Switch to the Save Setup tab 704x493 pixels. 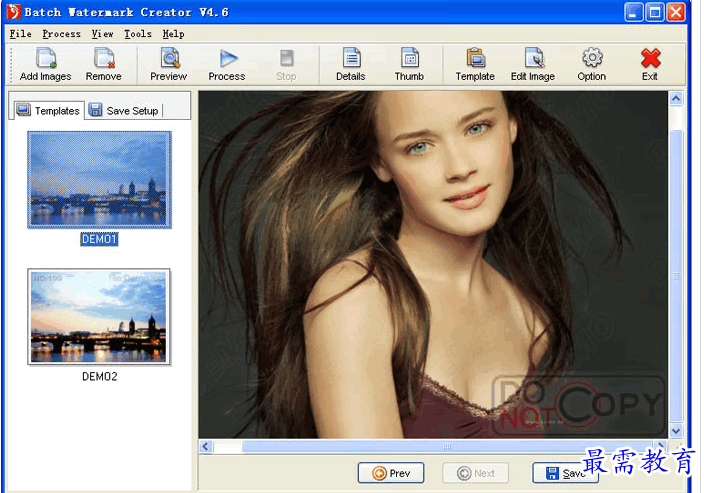(123, 110)
